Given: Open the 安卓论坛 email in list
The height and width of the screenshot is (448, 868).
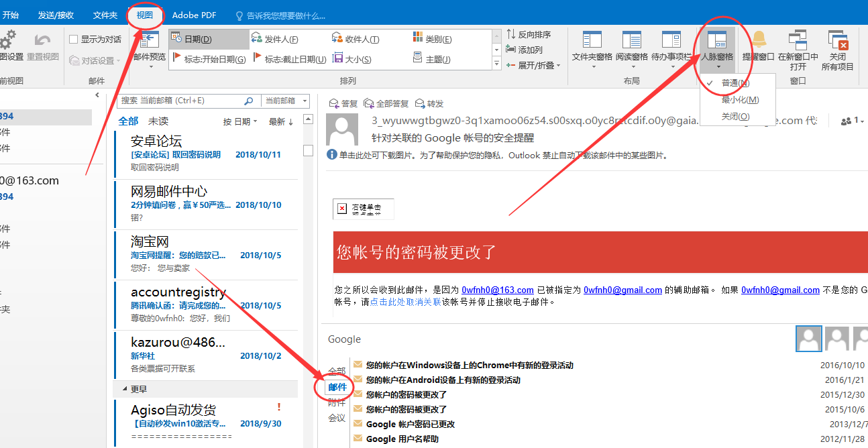Looking at the screenshot, I should pos(206,154).
